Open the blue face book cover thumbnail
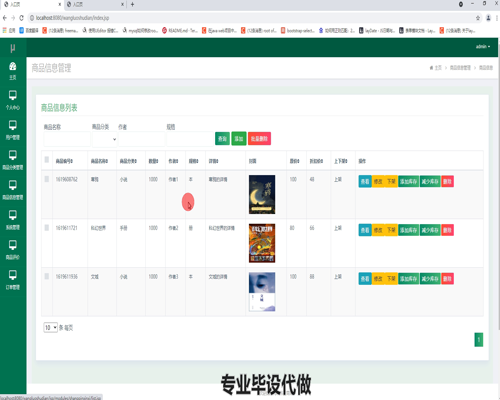The width and height of the screenshot is (500, 400). click(x=262, y=292)
